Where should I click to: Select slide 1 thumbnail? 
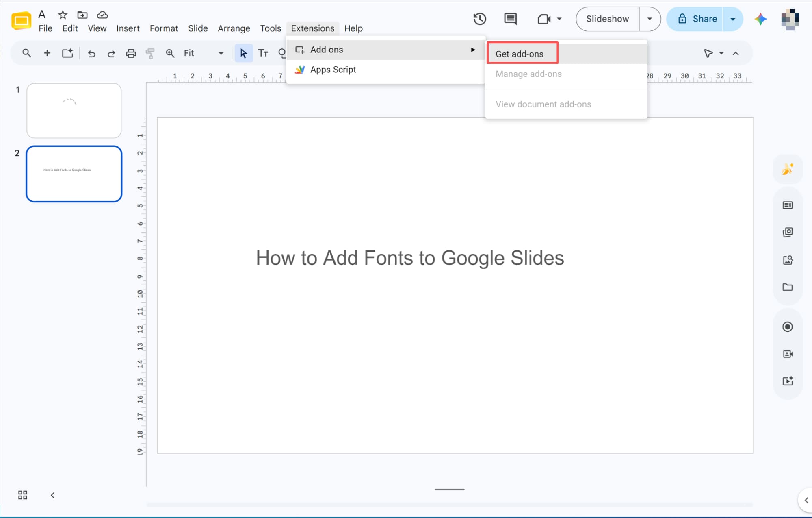[x=74, y=111]
